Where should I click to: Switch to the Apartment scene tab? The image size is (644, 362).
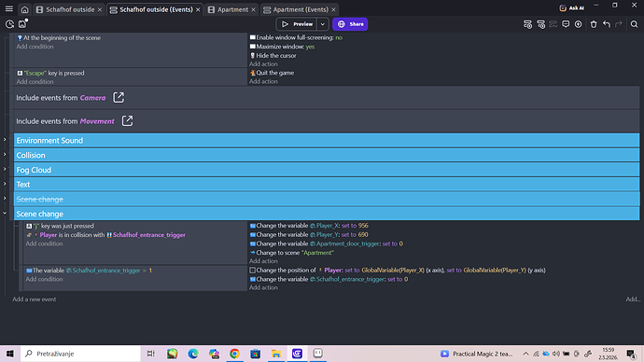pyautogui.click(x=229, y=9)
